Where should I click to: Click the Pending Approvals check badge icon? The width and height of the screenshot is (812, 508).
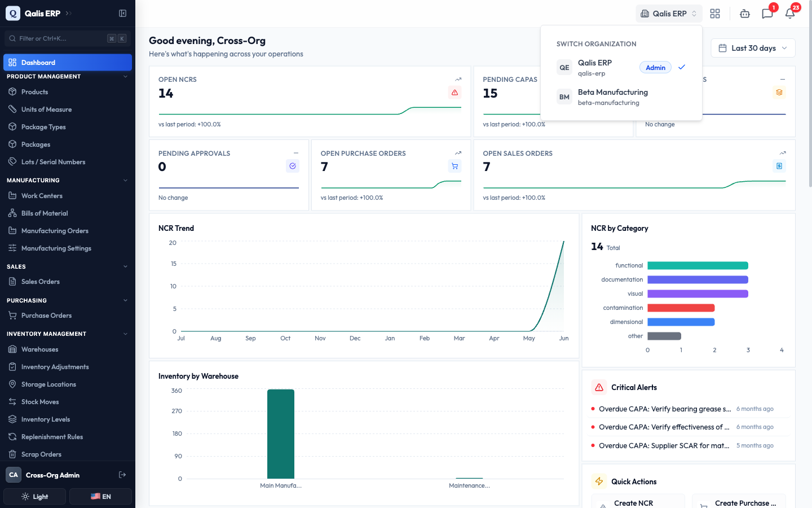point(293,166)
